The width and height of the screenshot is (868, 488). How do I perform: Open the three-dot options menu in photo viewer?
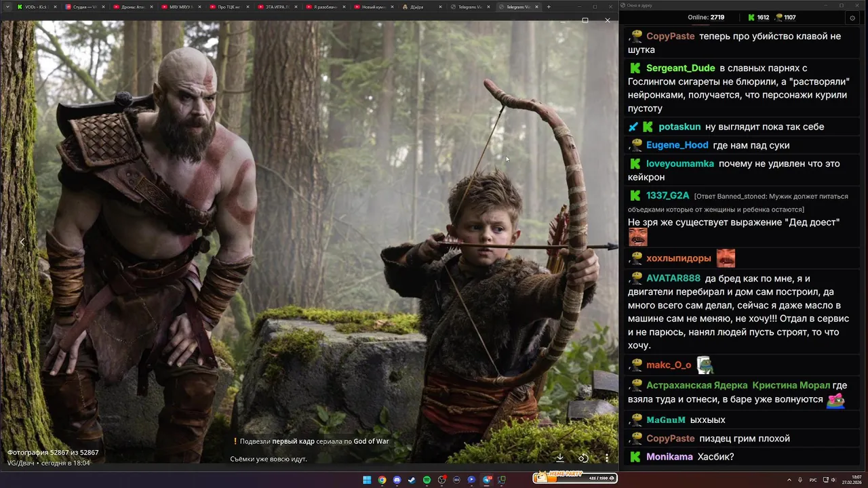click(x=606, y=458)
